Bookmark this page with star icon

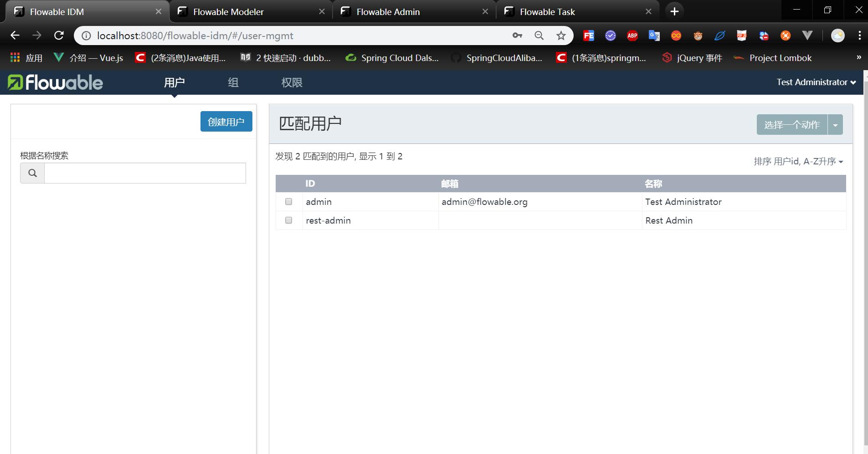pyautogui.click(x=561, y=36)
